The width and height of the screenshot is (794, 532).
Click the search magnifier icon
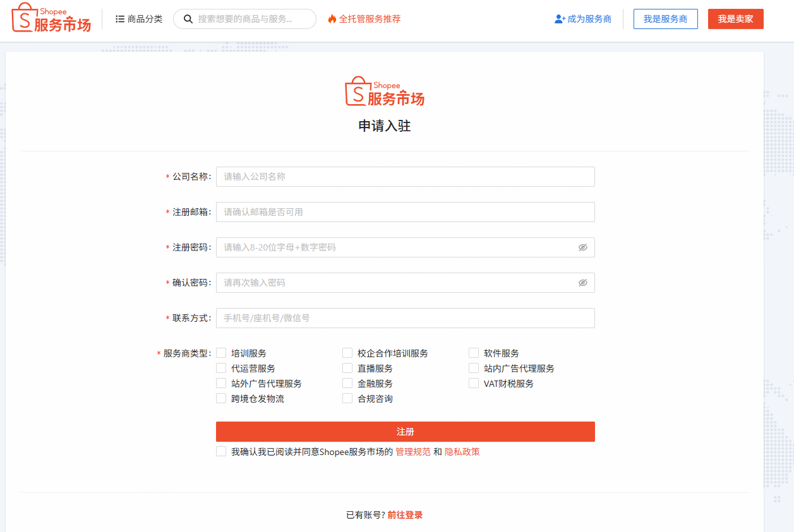(x=188, y=19)
